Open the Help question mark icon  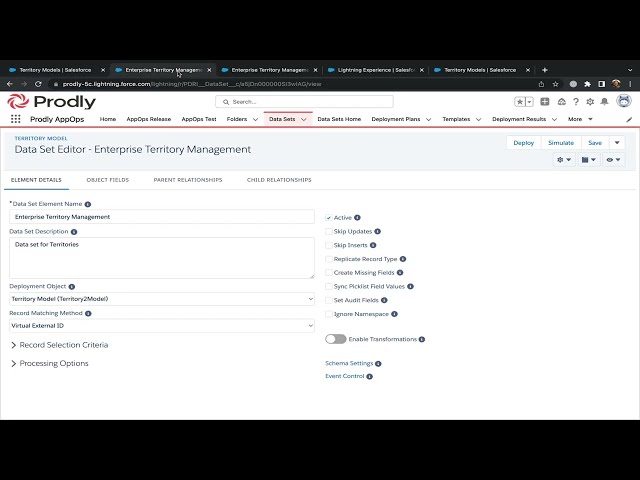coord(576,102)
